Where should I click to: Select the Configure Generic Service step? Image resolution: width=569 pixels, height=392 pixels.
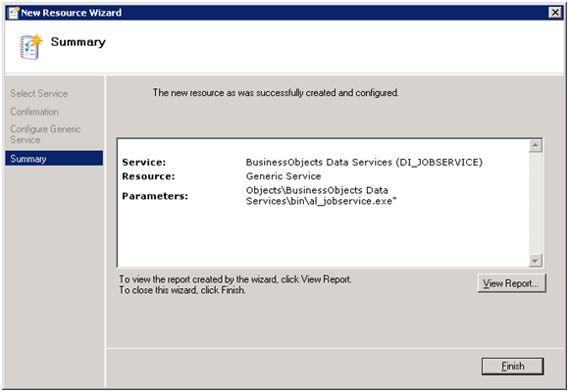point(45,134)
